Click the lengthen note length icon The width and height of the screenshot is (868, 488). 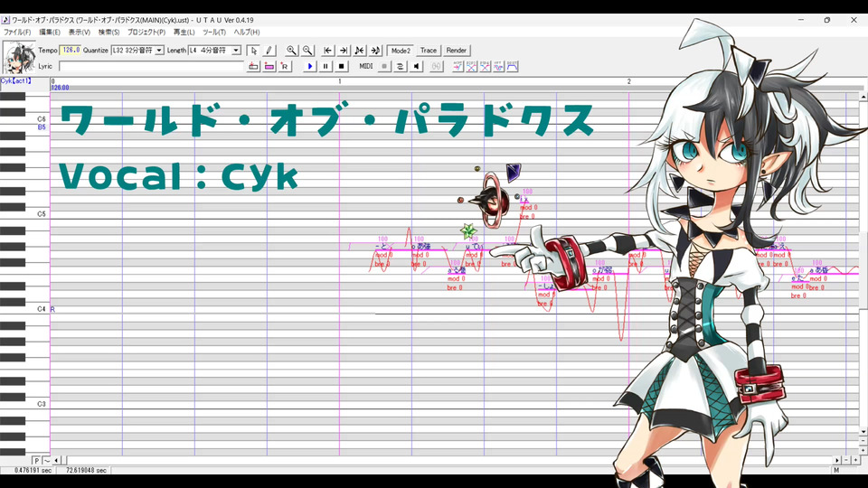(375, 51)
